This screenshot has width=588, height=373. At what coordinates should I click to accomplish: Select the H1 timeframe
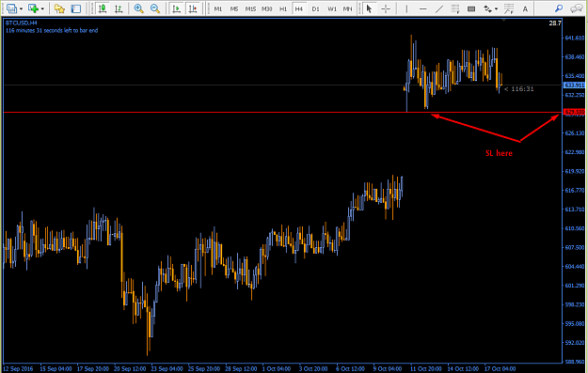pos(283,8)
